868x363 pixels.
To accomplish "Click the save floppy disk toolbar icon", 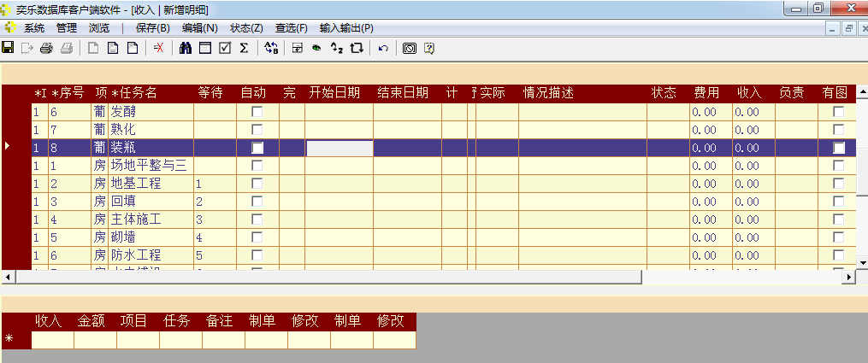I will pyautogui.click(x=9, y=48).
